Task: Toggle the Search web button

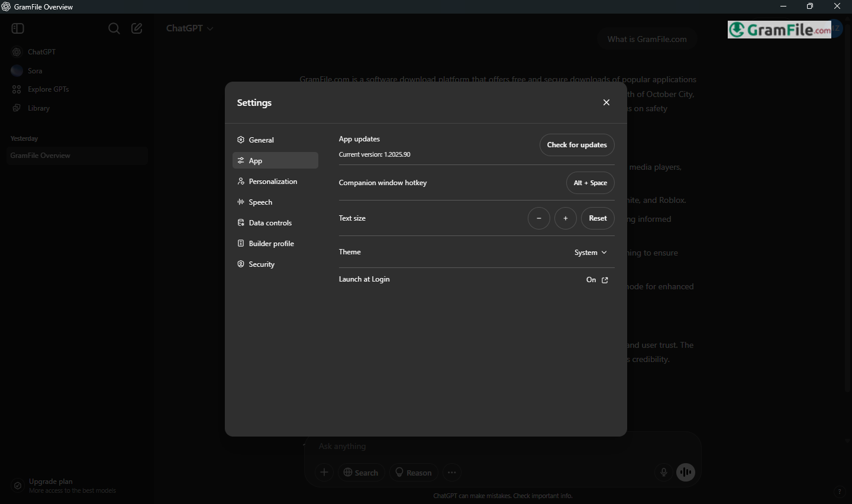Action: [361, 472]
